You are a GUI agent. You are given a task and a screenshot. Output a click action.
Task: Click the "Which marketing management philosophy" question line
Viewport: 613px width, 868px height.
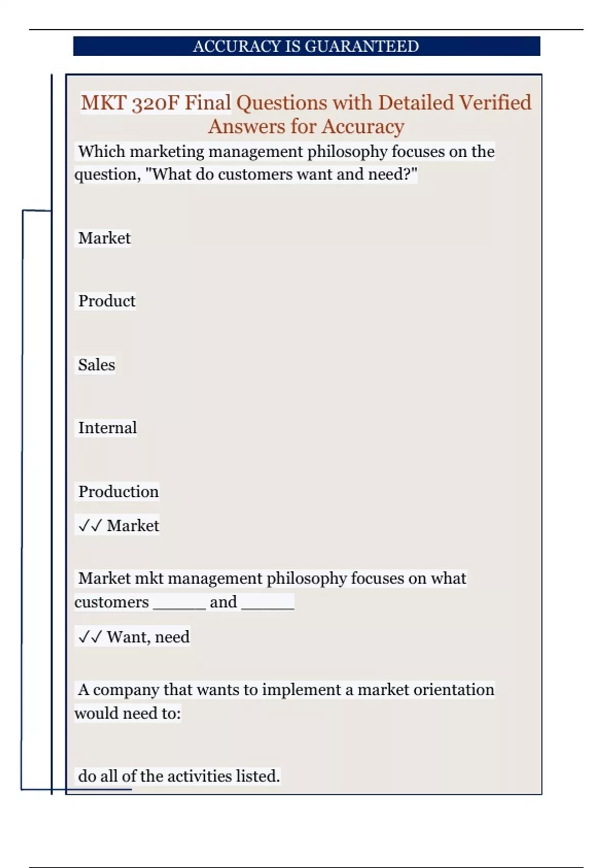click(286, 152)
